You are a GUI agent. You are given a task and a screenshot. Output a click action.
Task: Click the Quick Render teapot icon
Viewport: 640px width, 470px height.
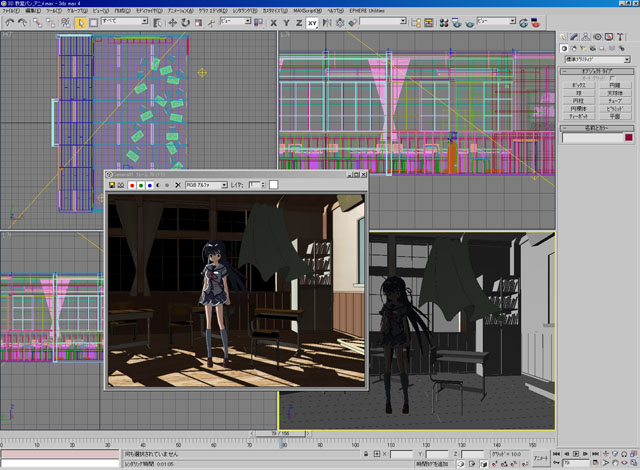pos(470,23)
